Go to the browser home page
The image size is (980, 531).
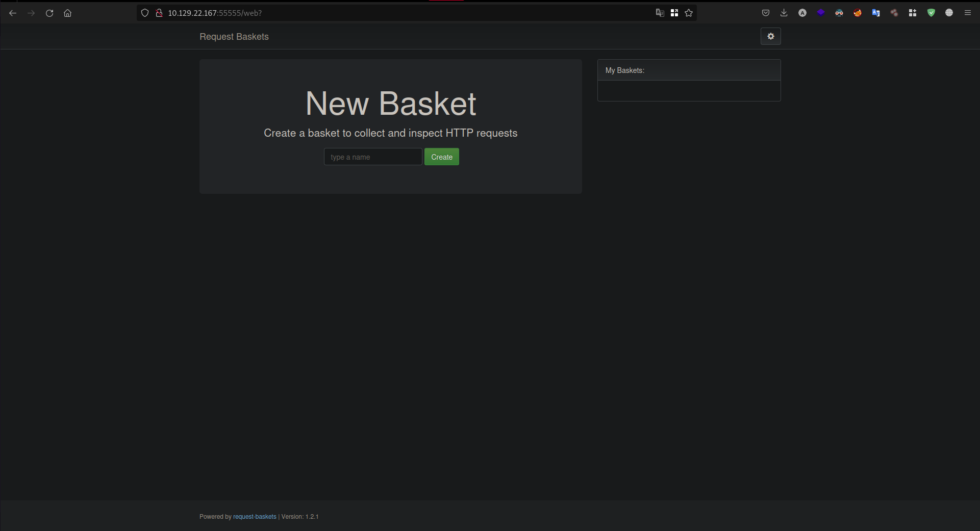coord(67,13)
